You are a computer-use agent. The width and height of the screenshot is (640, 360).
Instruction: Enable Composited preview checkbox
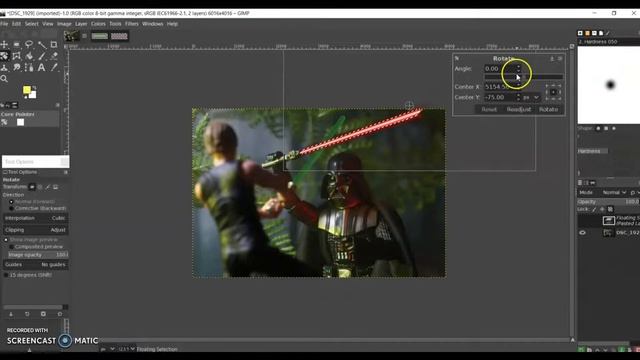[11, 247]
